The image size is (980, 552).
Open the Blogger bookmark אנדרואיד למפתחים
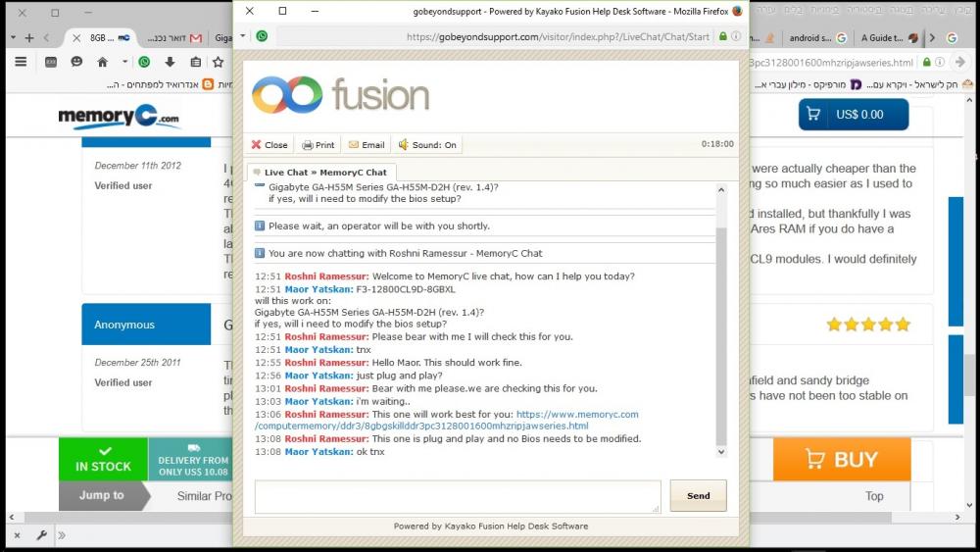click(160, 84)
